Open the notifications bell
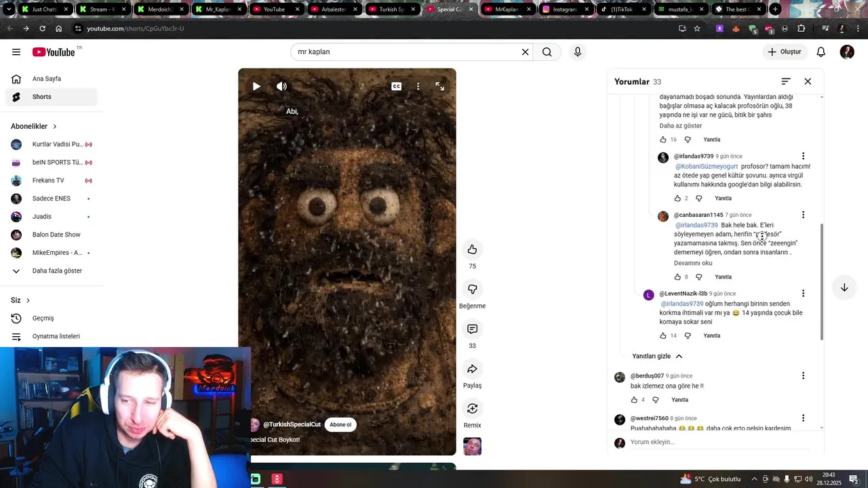 (x=821, y=52)
